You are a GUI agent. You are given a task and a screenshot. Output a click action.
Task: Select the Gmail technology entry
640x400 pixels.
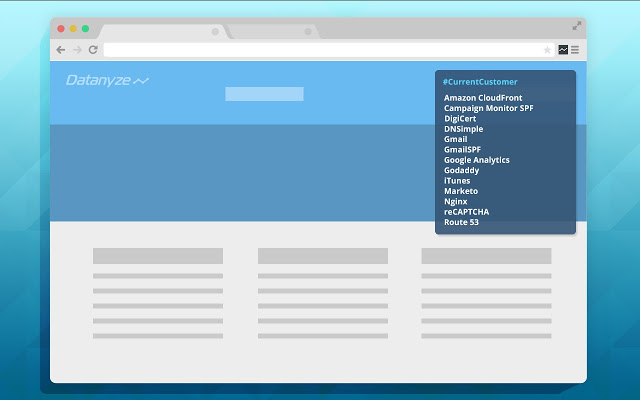point(456,139)
